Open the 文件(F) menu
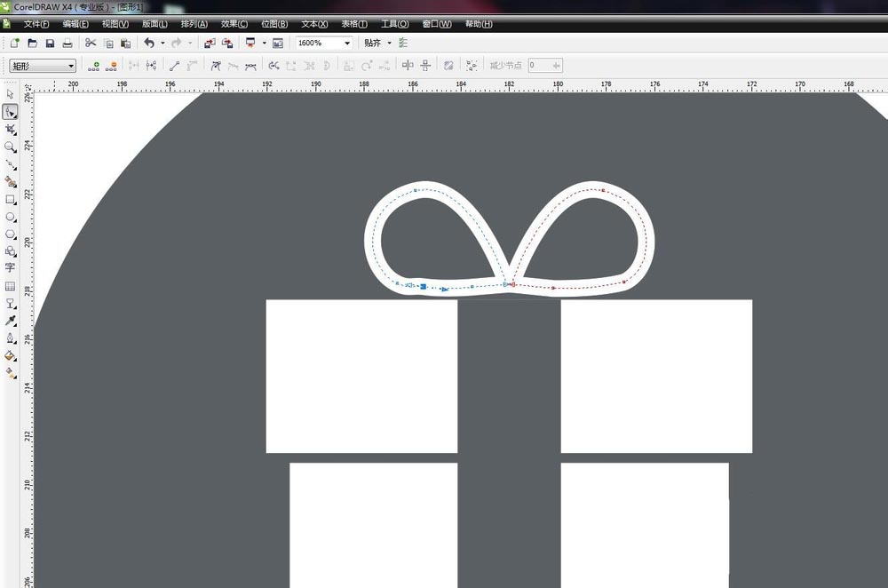The height and width of the screenshot is (588, 888). tap(36, 24)
